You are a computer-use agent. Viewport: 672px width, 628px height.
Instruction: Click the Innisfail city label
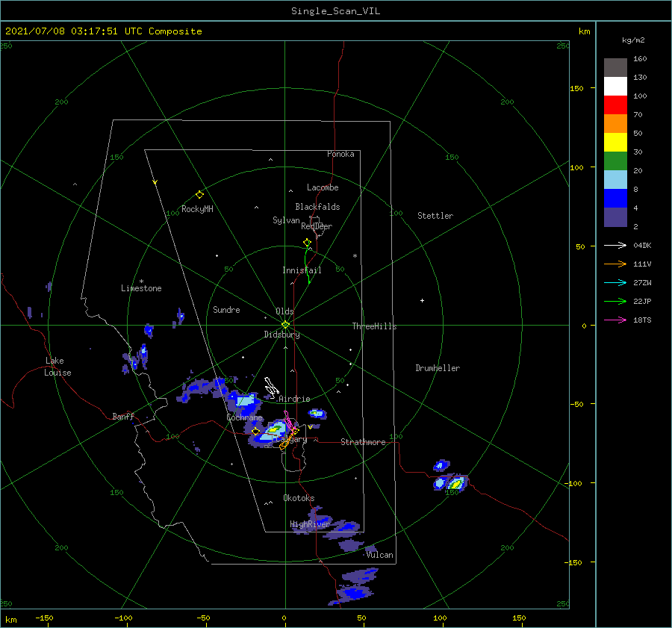point(302,270)
